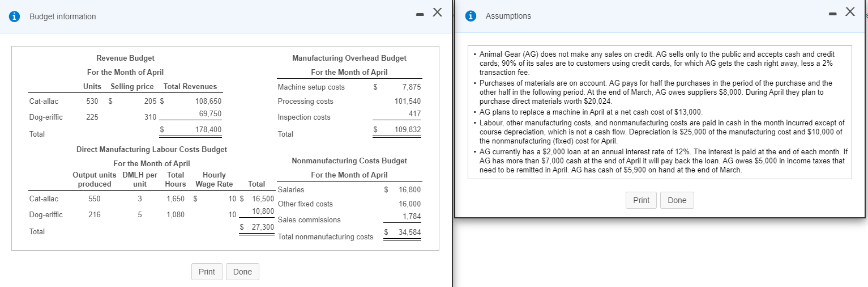Select labour costs total 27,300
868x287 pixels.
point(263,227)
